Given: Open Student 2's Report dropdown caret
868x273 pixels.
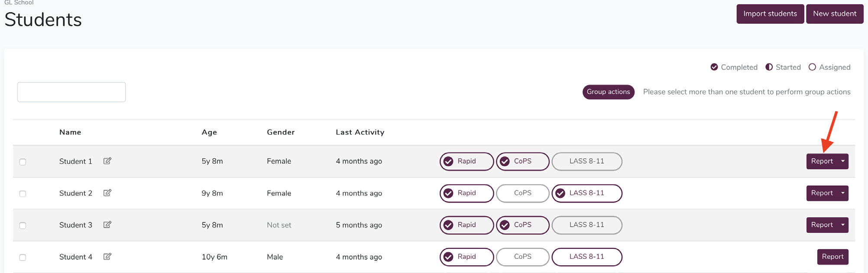Looking at the screenshot, I should pyautogui.click(x=843, y=193).
